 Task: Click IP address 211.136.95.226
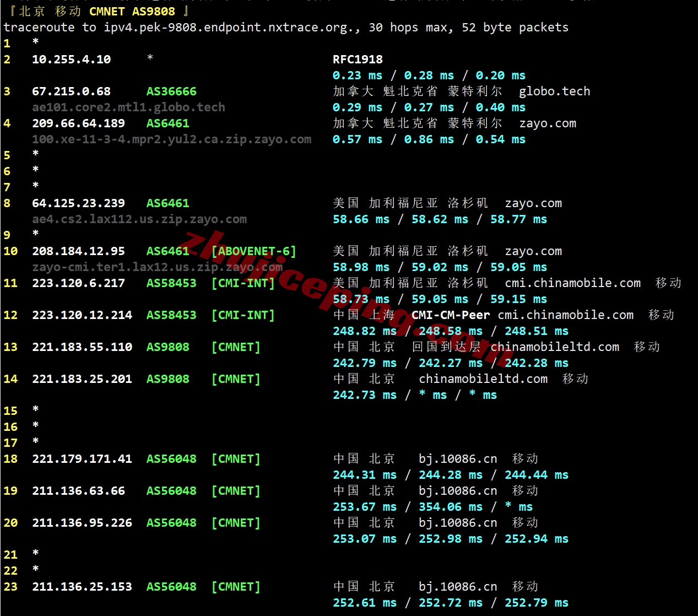(x=82, y=523)
